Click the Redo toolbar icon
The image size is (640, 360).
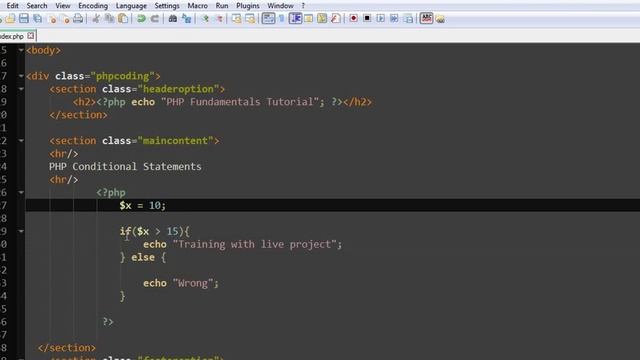coord(154,18)
